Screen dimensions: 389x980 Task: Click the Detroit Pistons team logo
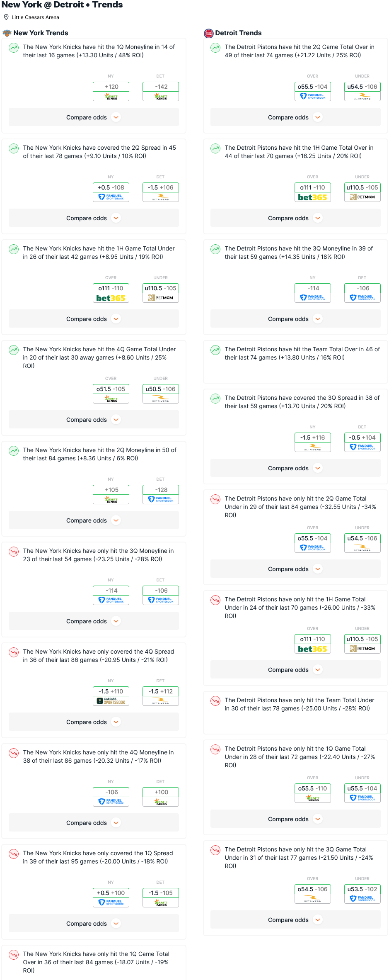tap(209, 33)
